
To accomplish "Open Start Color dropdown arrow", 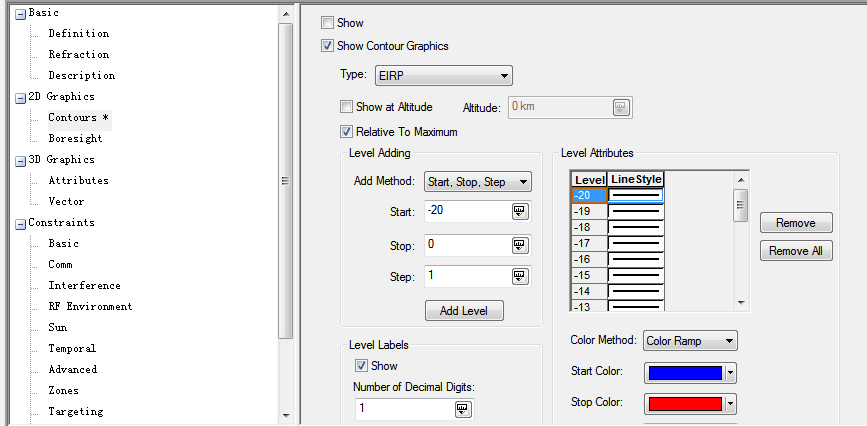I will point(730,373).
